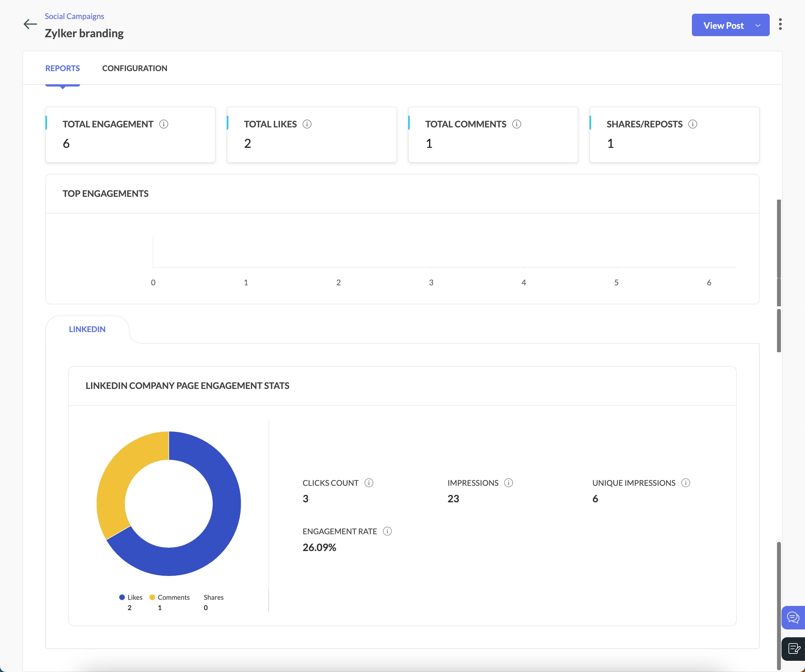The image size is (805, 672).
Task: Toggle Likes legend in donut chart
Action: 131,597
